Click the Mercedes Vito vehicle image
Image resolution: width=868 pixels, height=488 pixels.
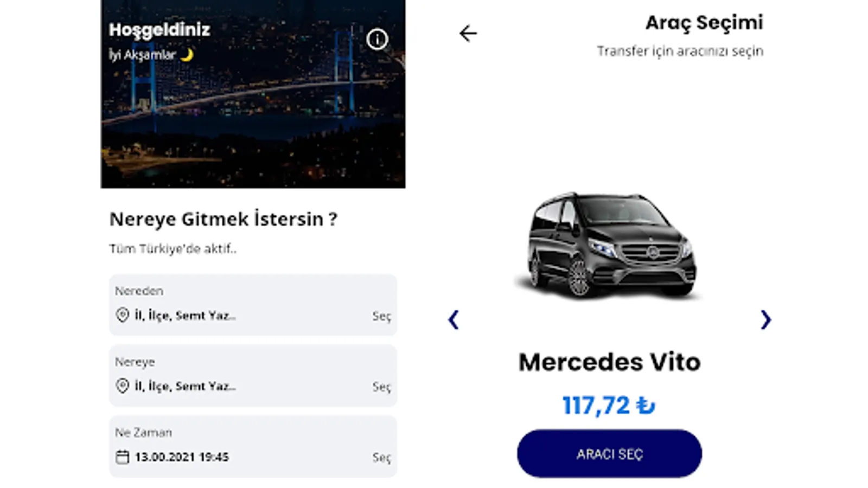point(609,245)
